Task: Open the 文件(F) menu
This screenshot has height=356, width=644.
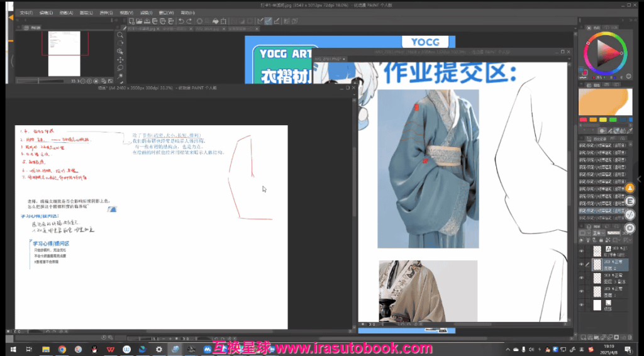Action: click(26, 12)
